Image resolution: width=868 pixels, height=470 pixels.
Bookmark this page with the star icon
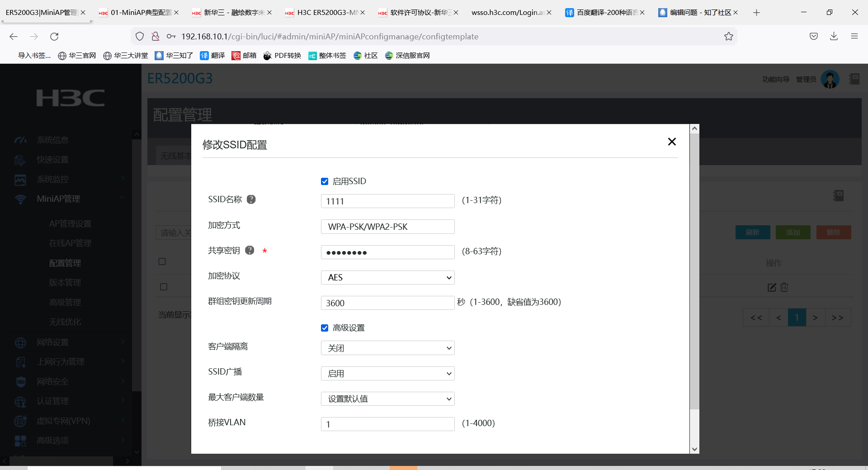729,37
